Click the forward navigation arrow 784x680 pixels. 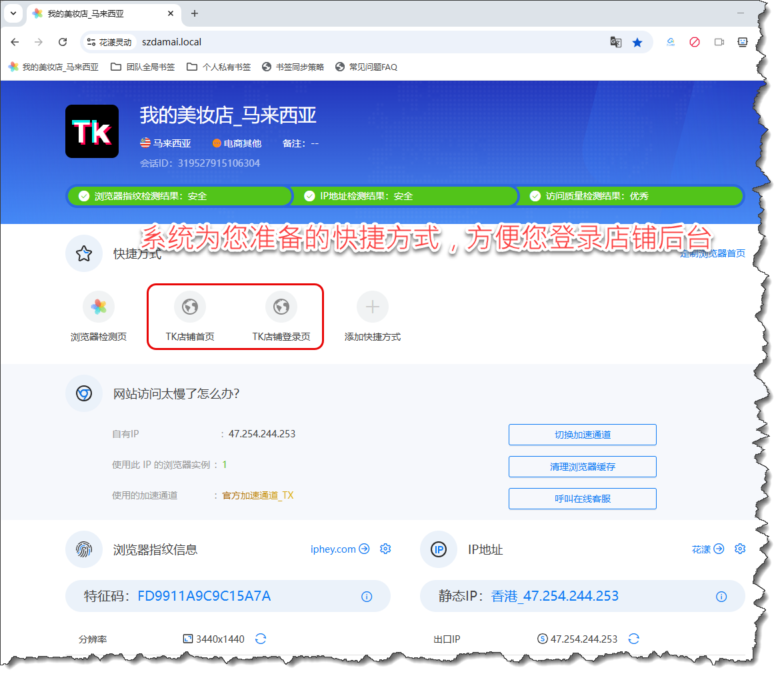coord(39,42)
